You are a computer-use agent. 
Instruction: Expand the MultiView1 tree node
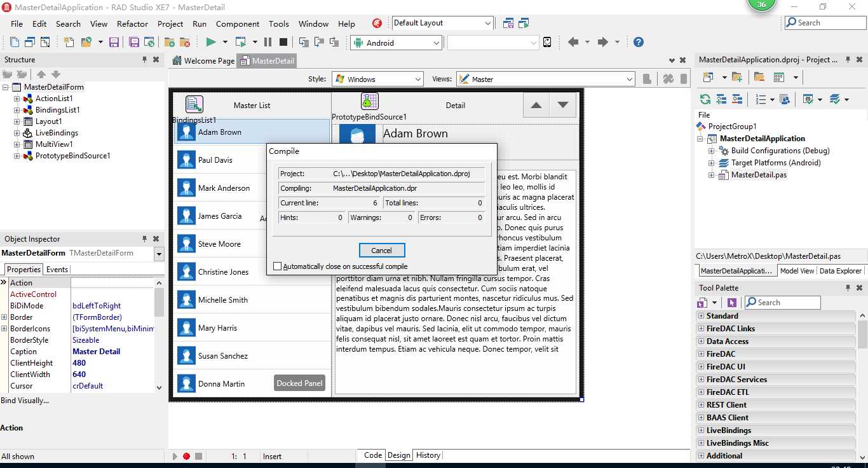click(x=17, y=144)
